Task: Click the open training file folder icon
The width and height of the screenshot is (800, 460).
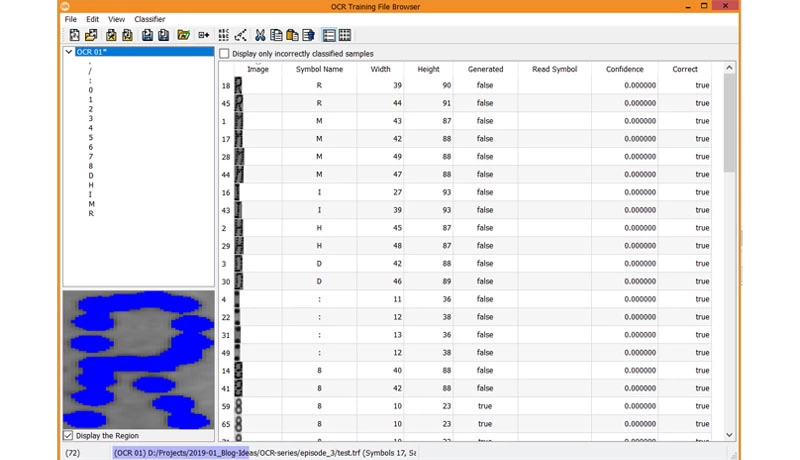Action: 91,35
